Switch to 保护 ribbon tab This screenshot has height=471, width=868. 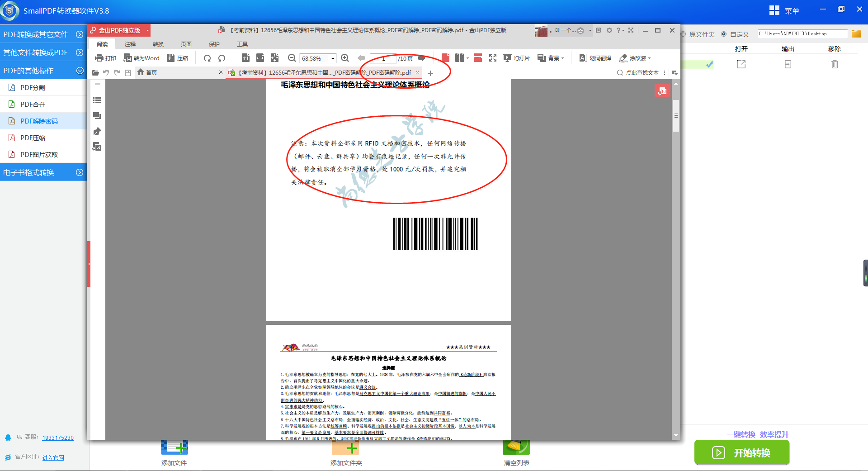[214, 44]
